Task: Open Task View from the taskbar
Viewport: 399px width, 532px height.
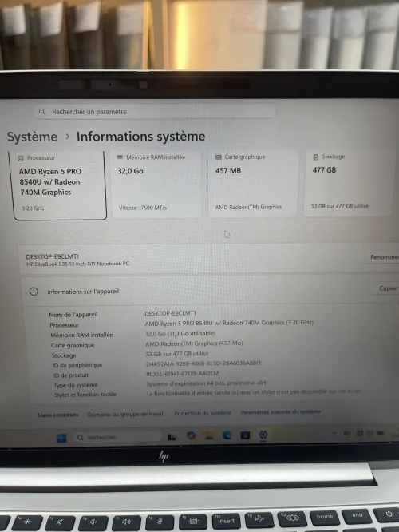Action: tap(172, 437)
